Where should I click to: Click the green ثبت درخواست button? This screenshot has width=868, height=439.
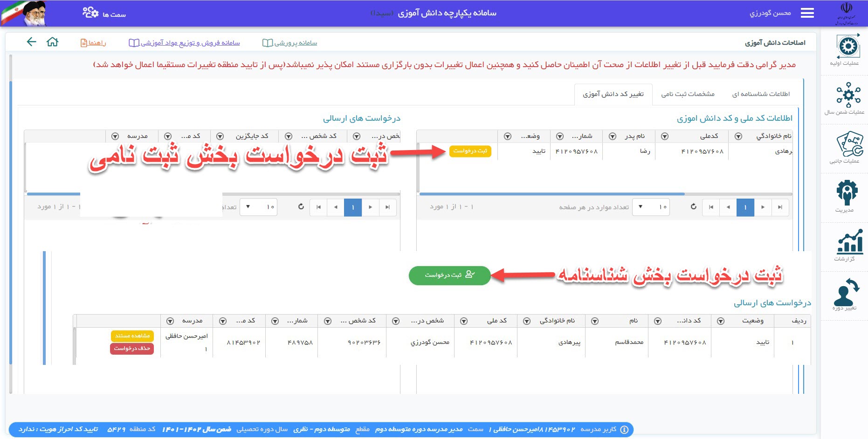449,275
